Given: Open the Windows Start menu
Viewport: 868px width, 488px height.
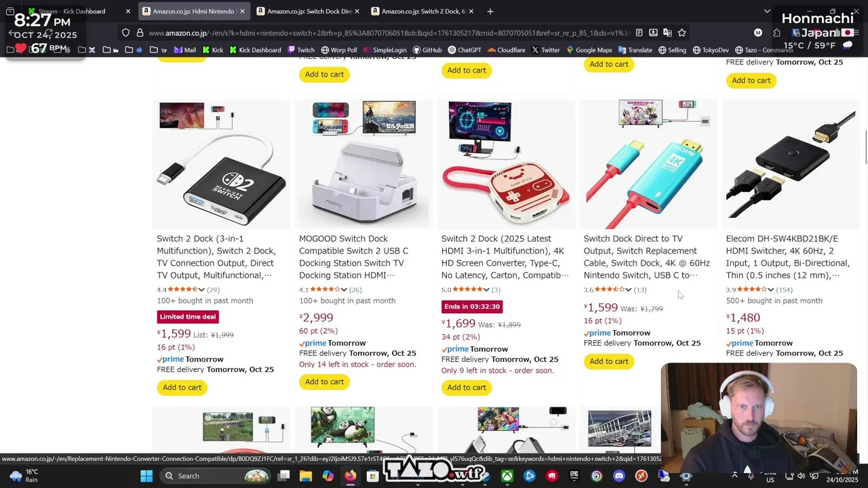Looking at the screenshot, I should click(146, 476).
